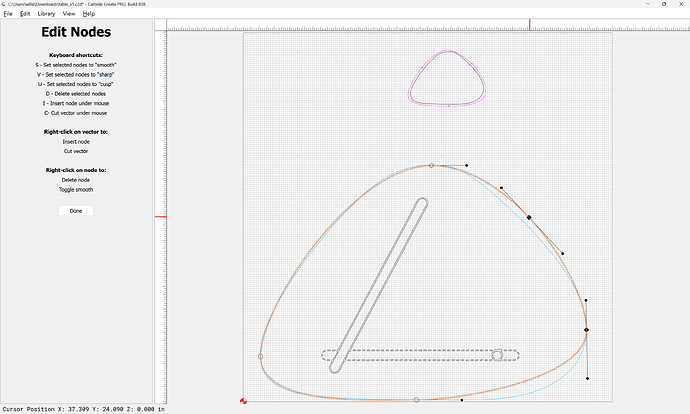Select the filled diamond node on the upper-right curve

[529, 217]
